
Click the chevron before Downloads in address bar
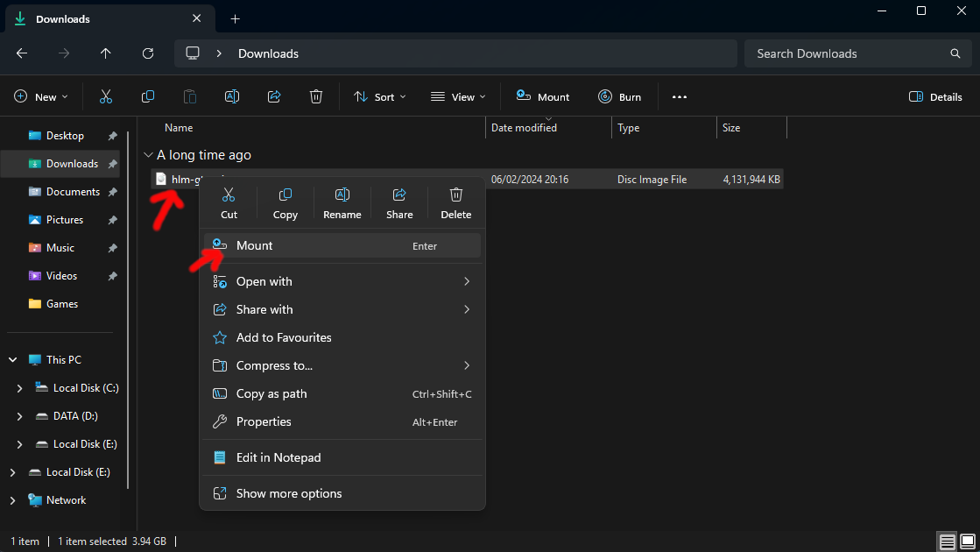[x=219, y=53]
